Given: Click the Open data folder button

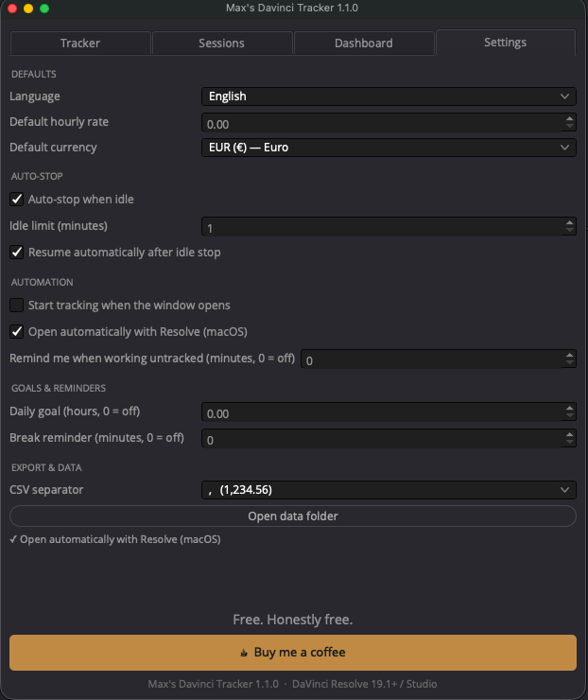Looking at the screenshot, I should (x=293, y=516).
